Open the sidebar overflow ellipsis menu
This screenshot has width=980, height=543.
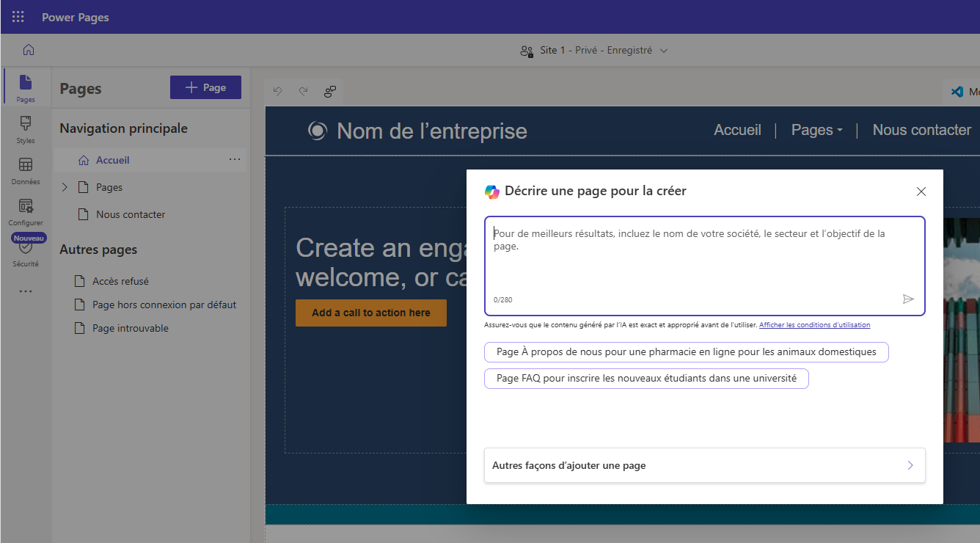click(25, 291)
